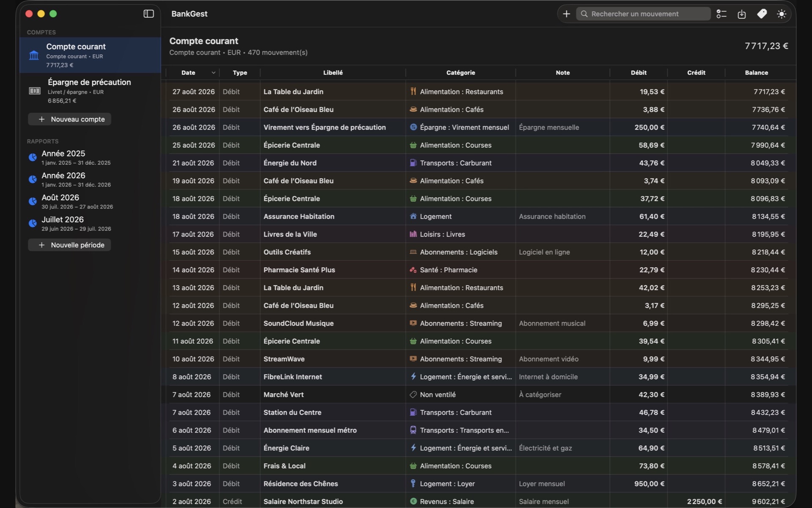Click tag icon on Marché Vert Non ventilé row
The width and height of the screenshot is (812, 508).
coord(413,395)
